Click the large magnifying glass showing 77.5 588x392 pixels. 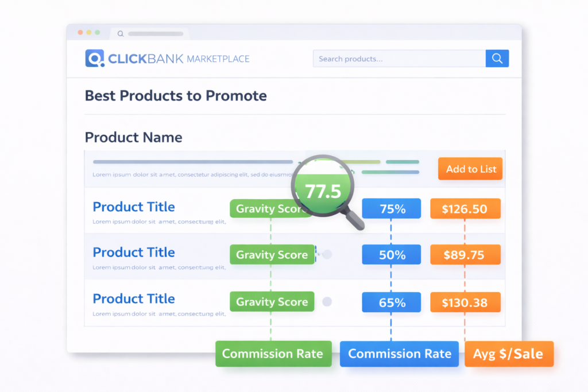coord(324,189)
